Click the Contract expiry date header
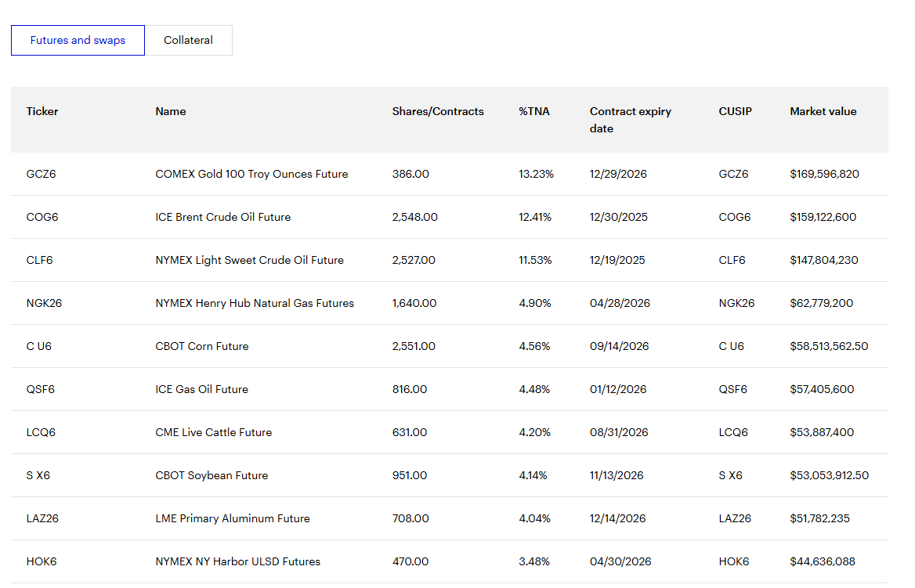The width and height of the screenshot is (915, 588). click(x=630, y=120)
